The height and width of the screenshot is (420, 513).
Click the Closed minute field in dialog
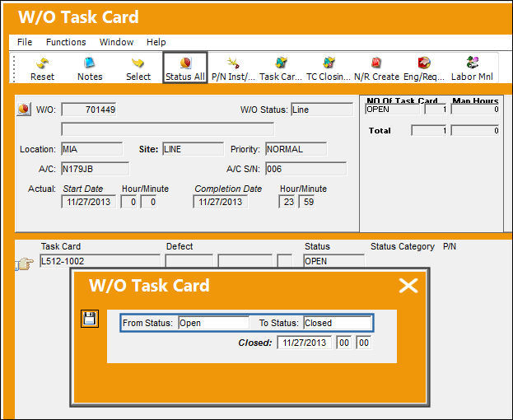pyautogui.click(x=363, y=343)
